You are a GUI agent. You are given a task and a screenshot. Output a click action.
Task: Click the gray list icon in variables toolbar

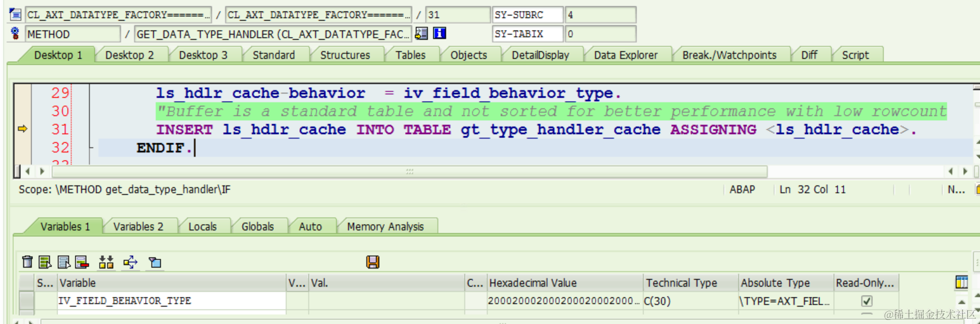64,262
